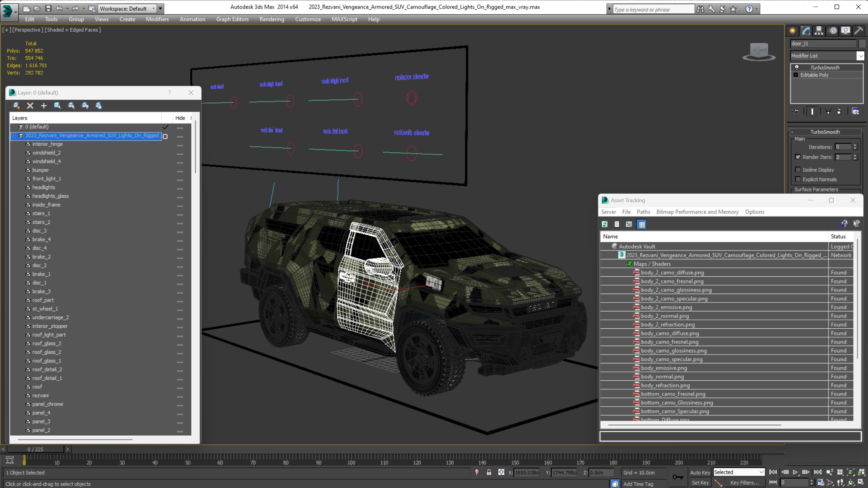
Task: Open the Selected key mode dropdown
Action: coord(739,472)
